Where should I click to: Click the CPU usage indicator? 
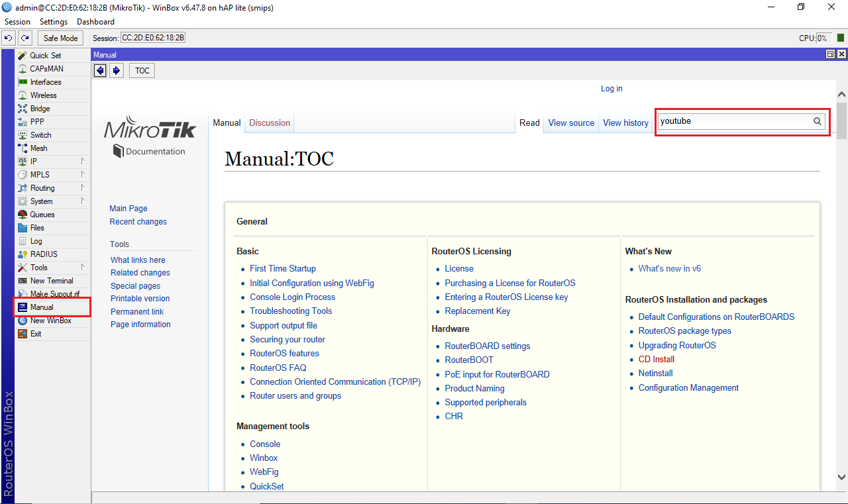click(x=824, y=38)
